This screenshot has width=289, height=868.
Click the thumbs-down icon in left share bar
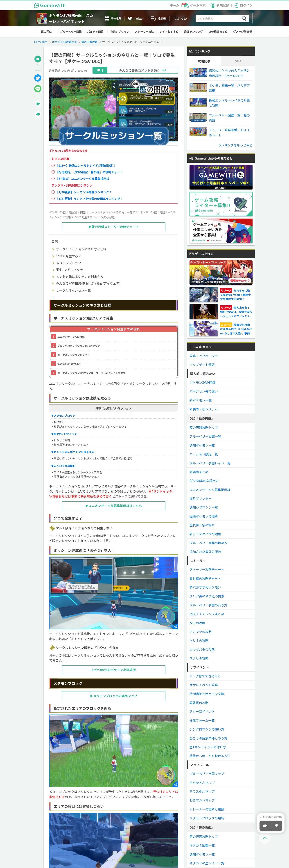pyautogui.click(x=38, y=114)
